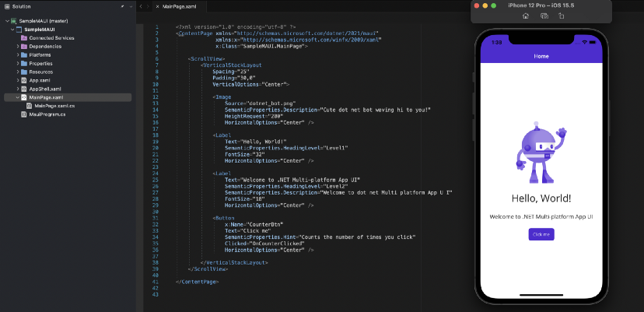The width and height of the screenshot is (644, 312).
Task: Switch to the MainPage.xaml editor tab
Action: click(x=180, y=6)
